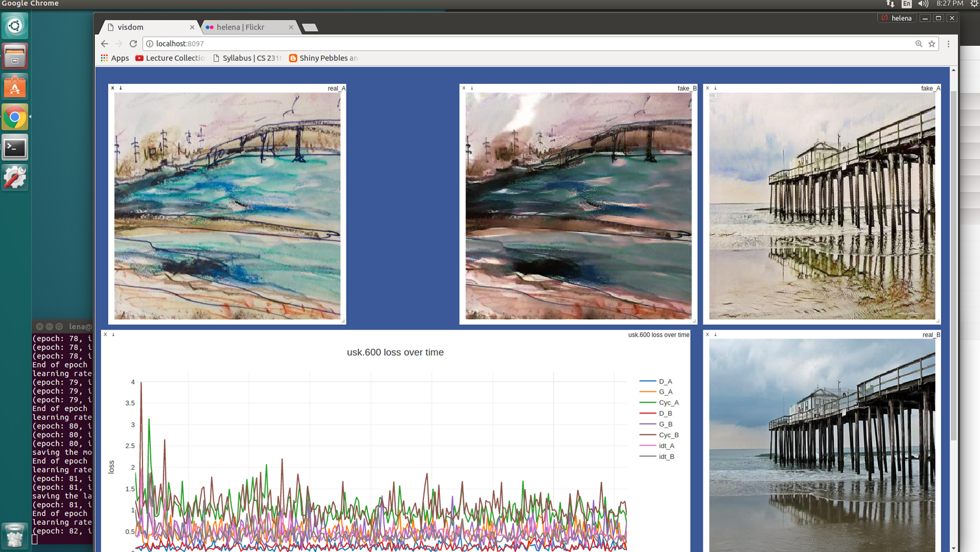Download the fake_B panel image

coord(473,88)
